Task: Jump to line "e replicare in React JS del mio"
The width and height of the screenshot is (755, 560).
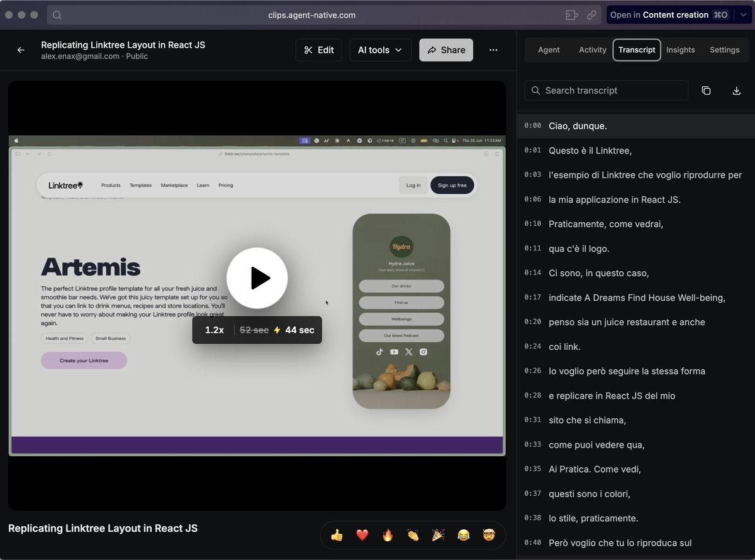Action: tap(635, 396)
